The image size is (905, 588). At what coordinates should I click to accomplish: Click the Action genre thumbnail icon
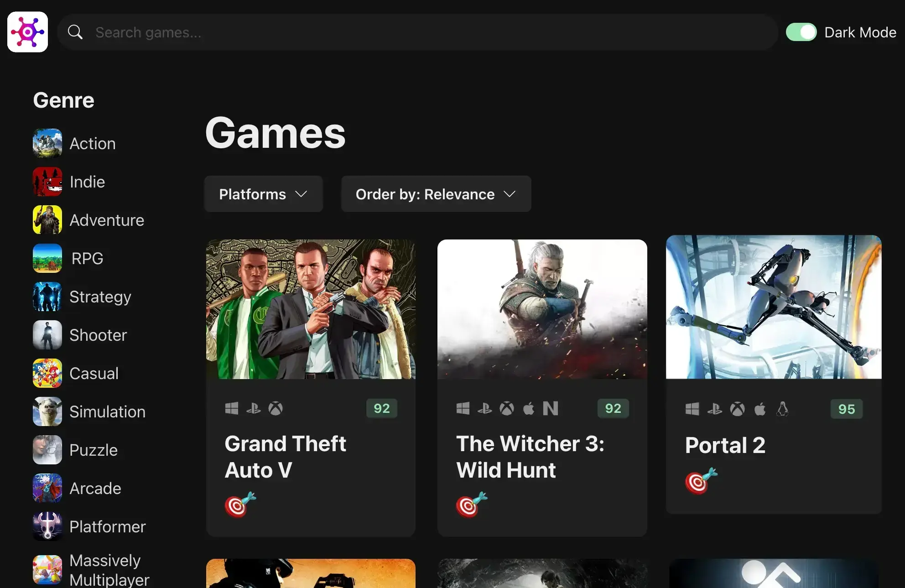coord(47,143)
